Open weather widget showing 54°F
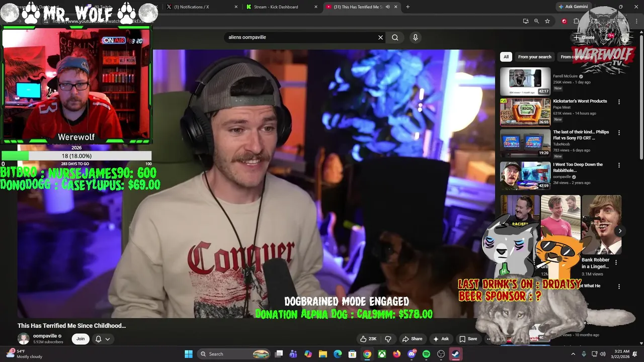The height and width of the screenshot is (362, 644). 24,354
